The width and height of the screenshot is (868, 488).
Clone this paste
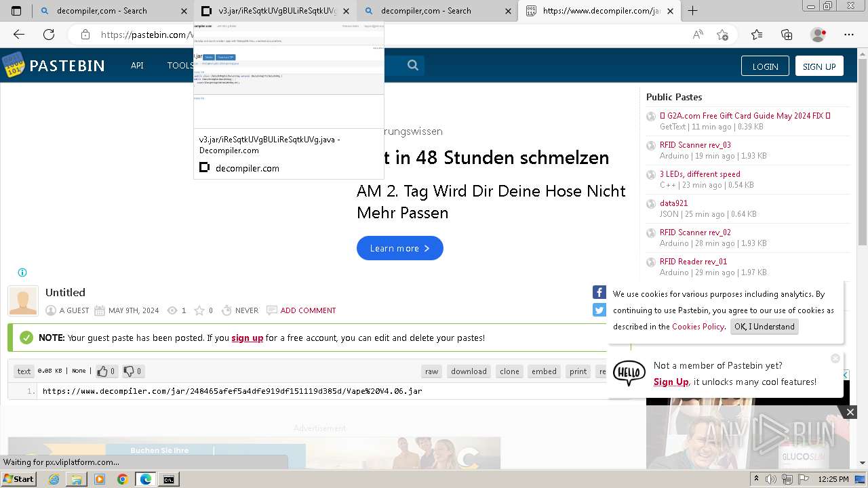[x=509, y=371]
